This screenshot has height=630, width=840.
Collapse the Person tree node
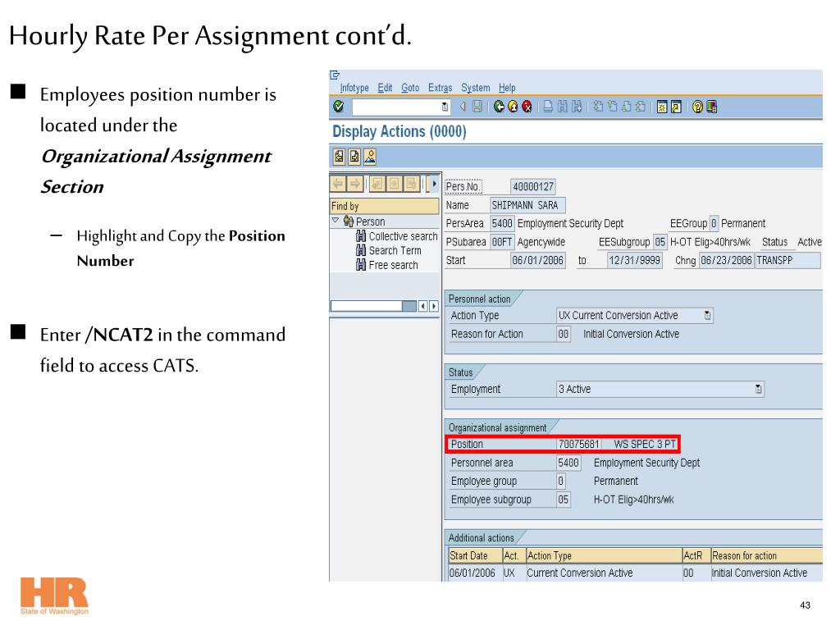(336, 221)
